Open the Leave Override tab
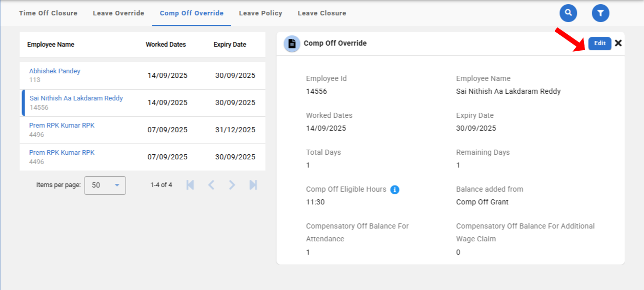The height and width of the screenshot is (290, 644). point(118,13)
